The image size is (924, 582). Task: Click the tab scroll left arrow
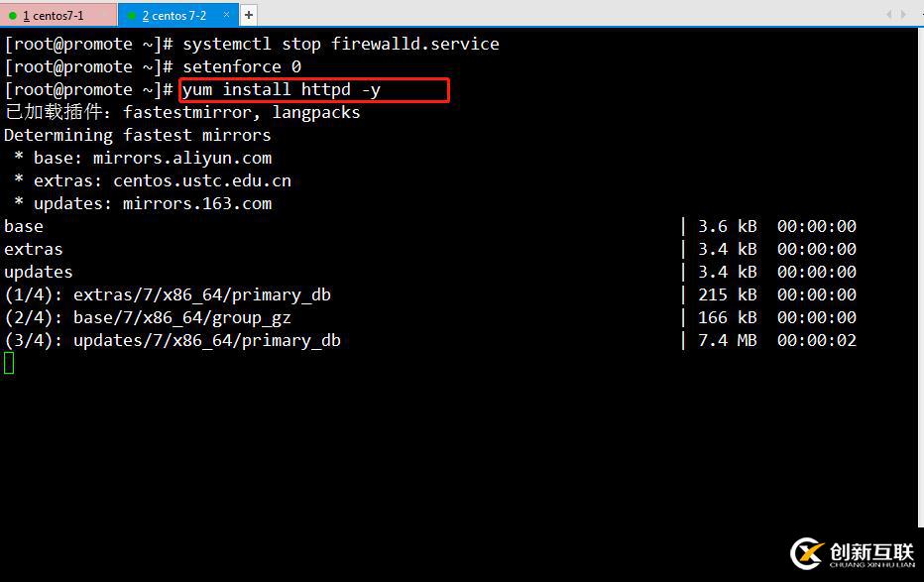coord(888,14)
